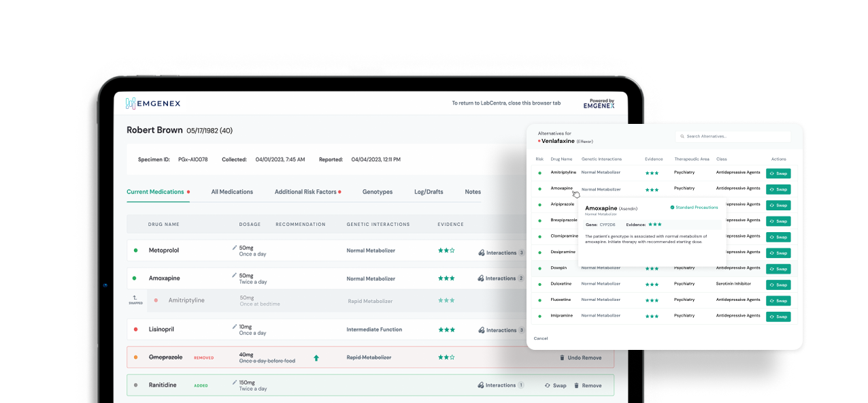The image size is (868, 403).
Task: Open the Log/Drafts tab
Action: [x=429, y=192]
